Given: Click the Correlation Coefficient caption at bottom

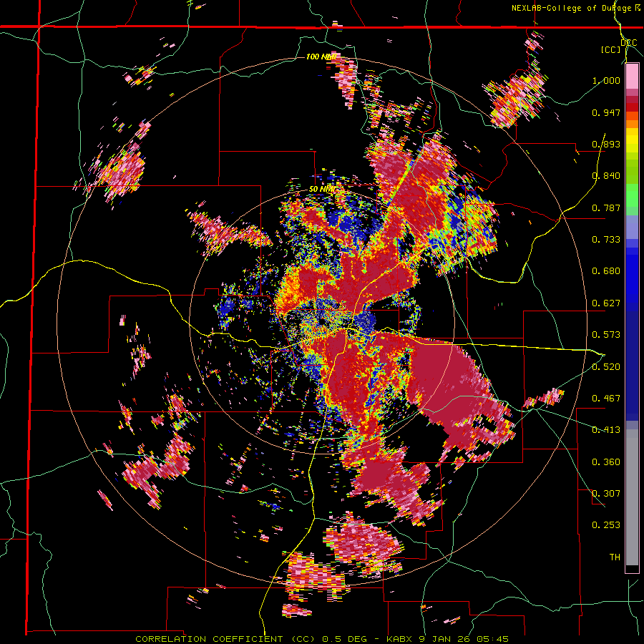Looking at the screenshot, I should click(x=322, y=639).
